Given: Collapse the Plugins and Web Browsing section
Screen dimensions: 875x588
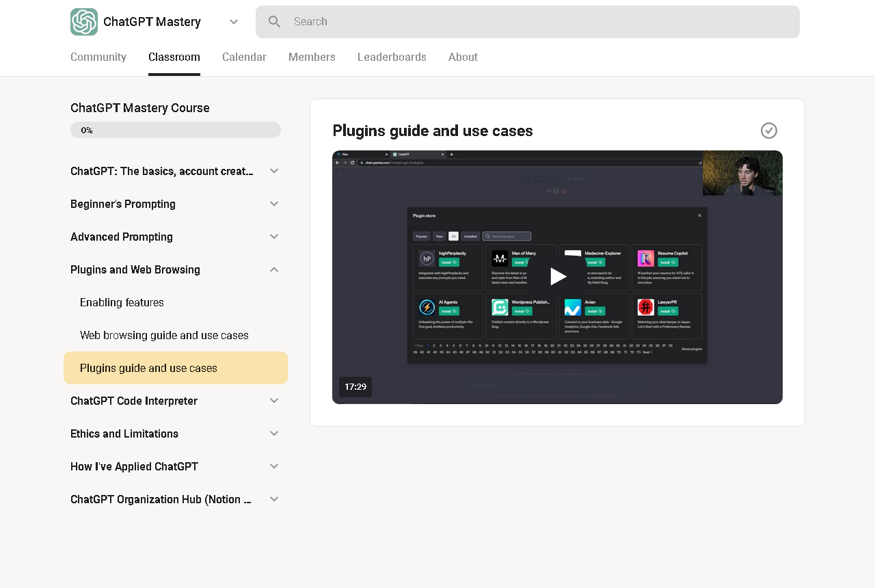Looking at the screenshot, I should click(274, 269).
